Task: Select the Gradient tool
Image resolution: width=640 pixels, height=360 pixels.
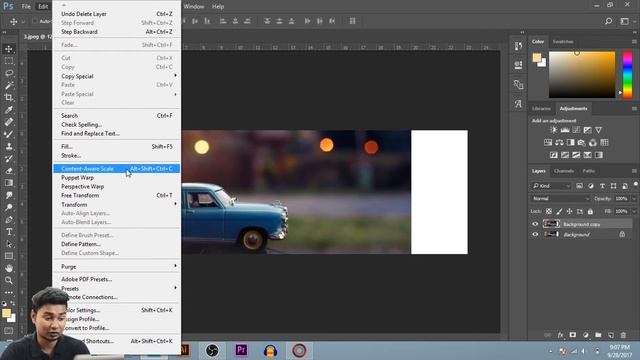Action: 9,183
